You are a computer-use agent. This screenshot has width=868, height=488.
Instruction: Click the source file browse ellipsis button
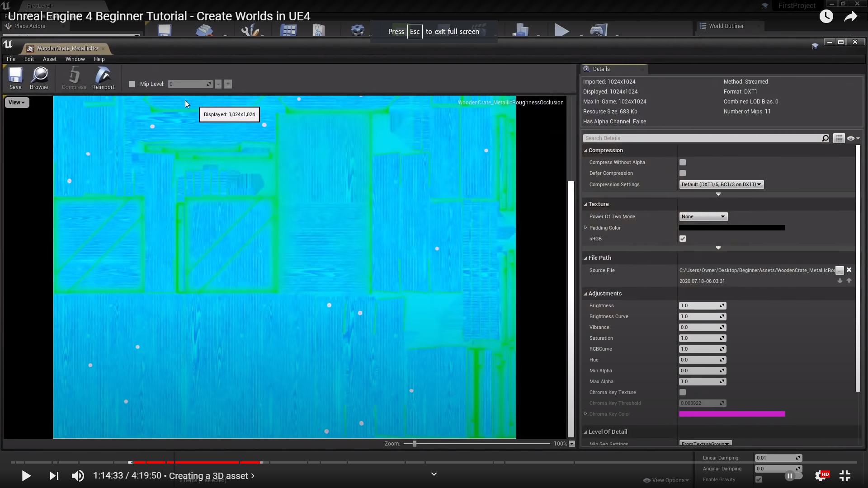click(840, 270)
